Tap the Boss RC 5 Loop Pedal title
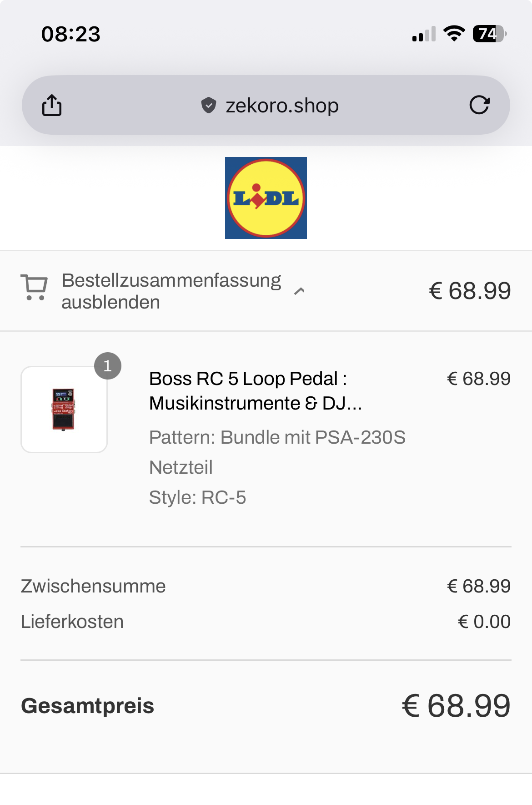The width and height of the screenshot is (532, 805). click(255, 391)
